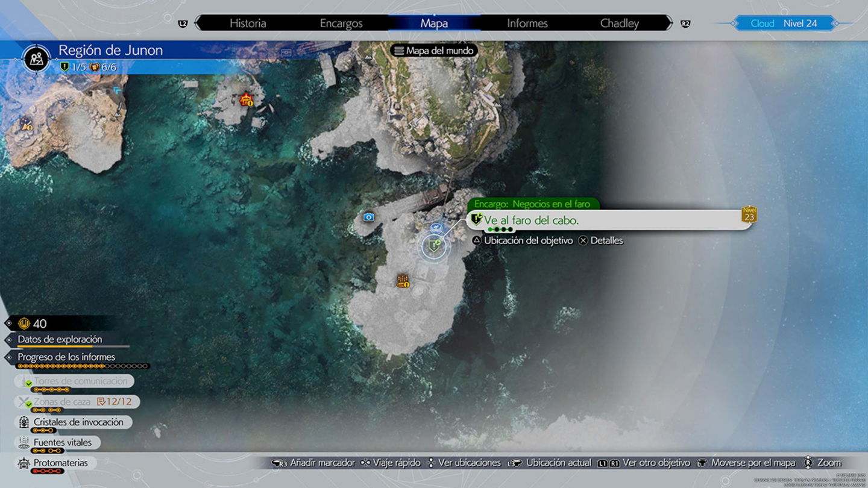Click the green check on Torres de comunicación

click(28, 384)
